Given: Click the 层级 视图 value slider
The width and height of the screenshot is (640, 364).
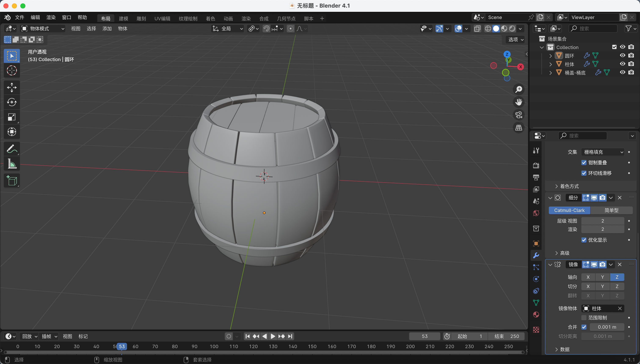Looking at the screenshot, I should pyautogui.click(x=603, y=221).
